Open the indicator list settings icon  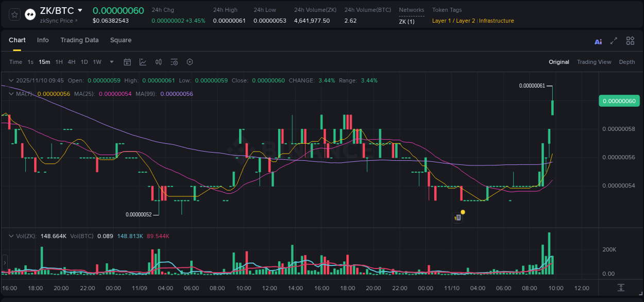174,62
